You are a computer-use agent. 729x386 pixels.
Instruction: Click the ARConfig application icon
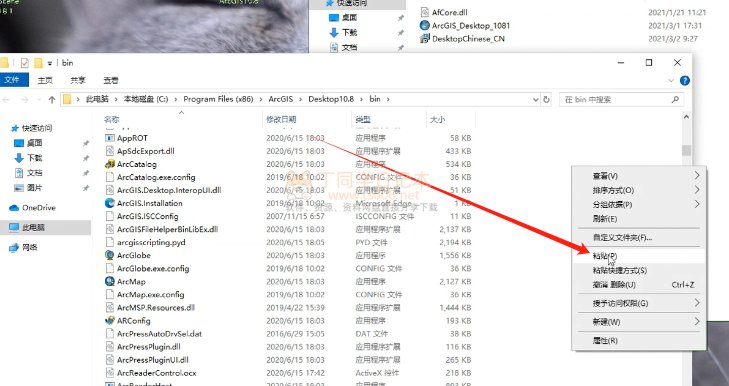coord(110,320)
